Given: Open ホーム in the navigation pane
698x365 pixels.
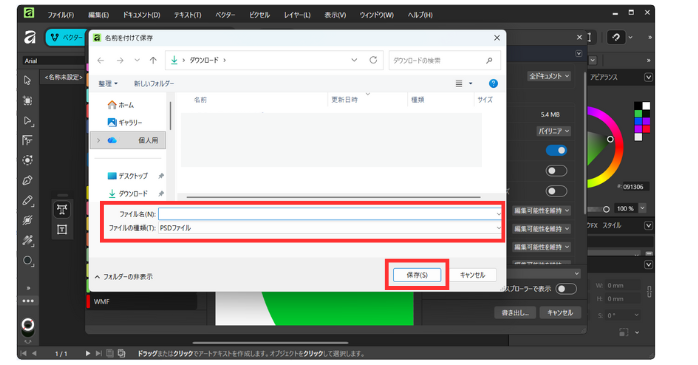Looking at the screenshot, I should coord(120,105).
